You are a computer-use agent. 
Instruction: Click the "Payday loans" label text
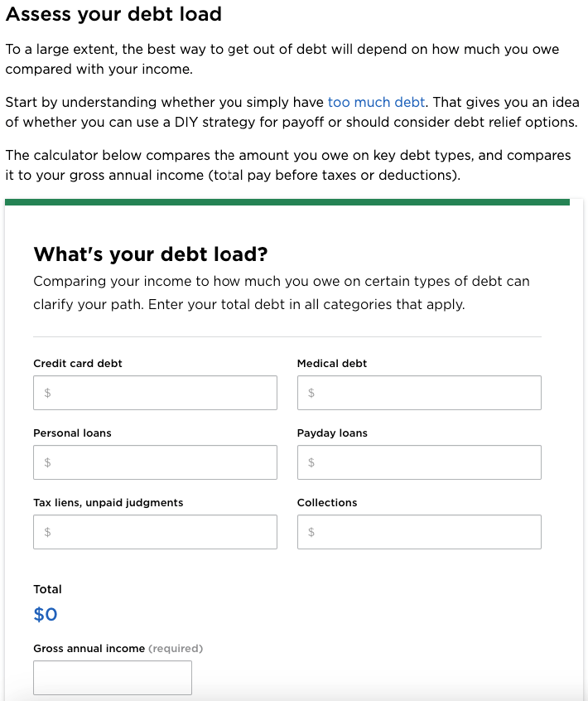click(332, 433)
